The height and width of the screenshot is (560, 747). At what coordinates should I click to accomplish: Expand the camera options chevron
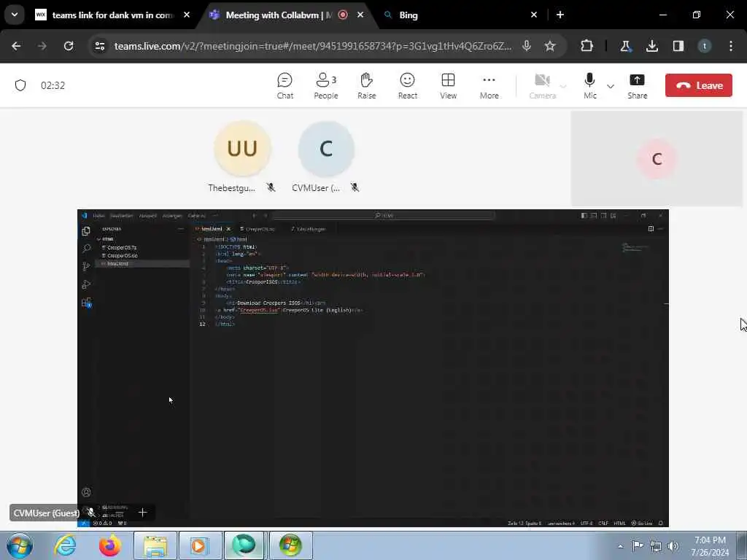click(x=563, y=86)
